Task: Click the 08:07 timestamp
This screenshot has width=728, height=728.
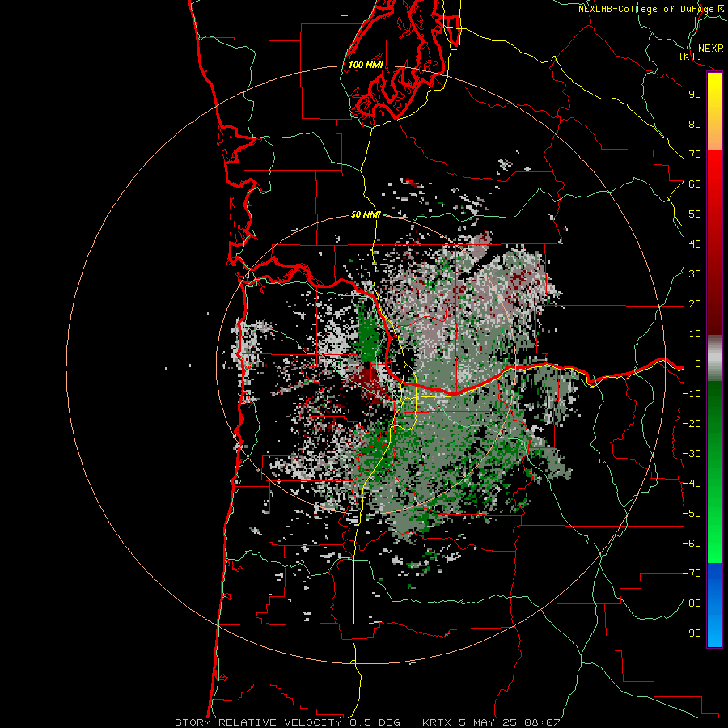Action: pyautogui.click(x=542, y=722)
